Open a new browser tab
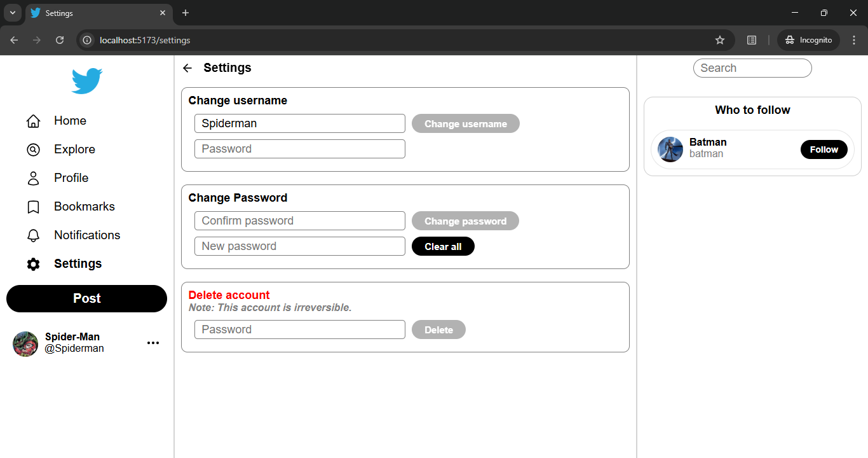 186,13
